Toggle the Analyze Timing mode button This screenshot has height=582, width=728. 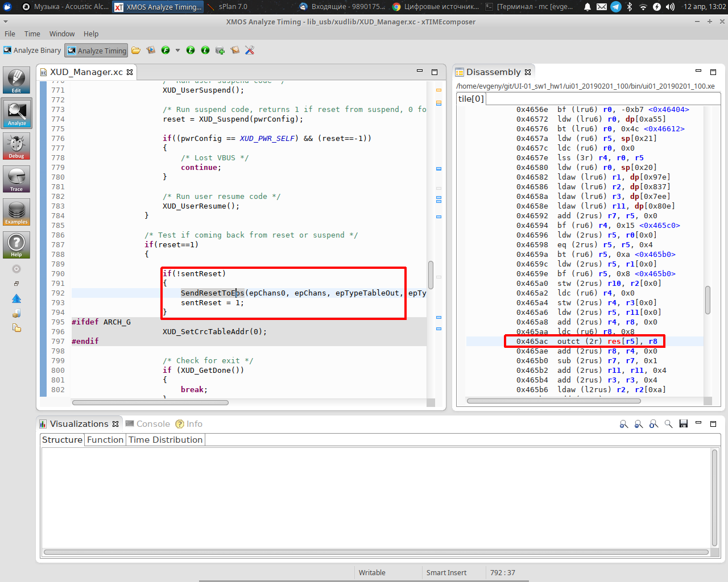coord(97,51)
